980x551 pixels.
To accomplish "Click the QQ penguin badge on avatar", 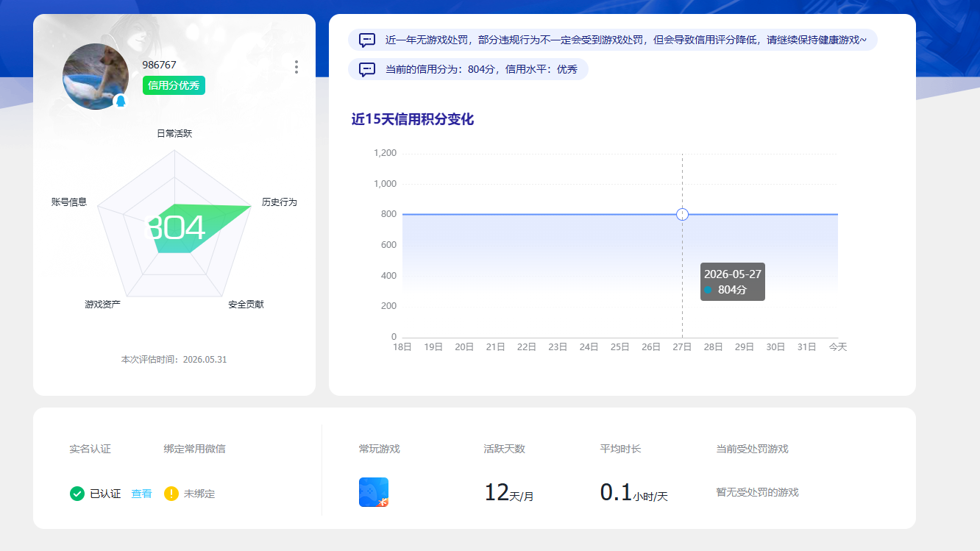I will (120, 102).
